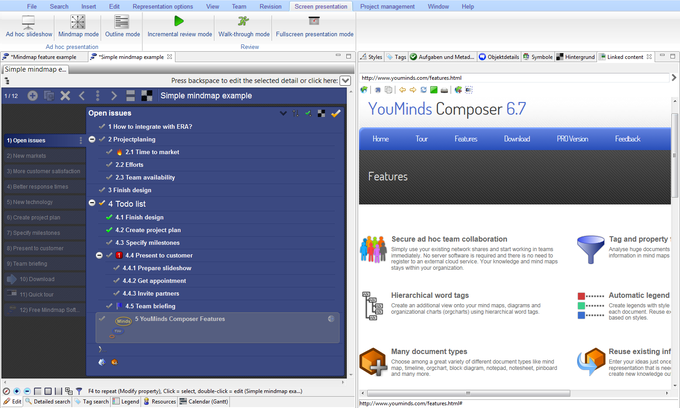Click the green stop square in browser toolbar
Image resolution: width=680 pixels, height=408 pixels.
coord(434,90)
